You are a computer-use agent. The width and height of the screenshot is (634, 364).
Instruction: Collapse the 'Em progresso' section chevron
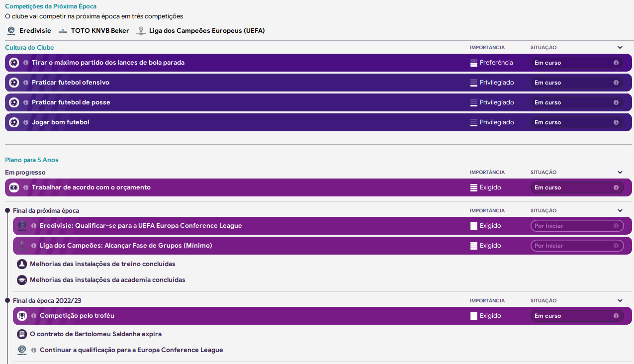pos(620,173)
